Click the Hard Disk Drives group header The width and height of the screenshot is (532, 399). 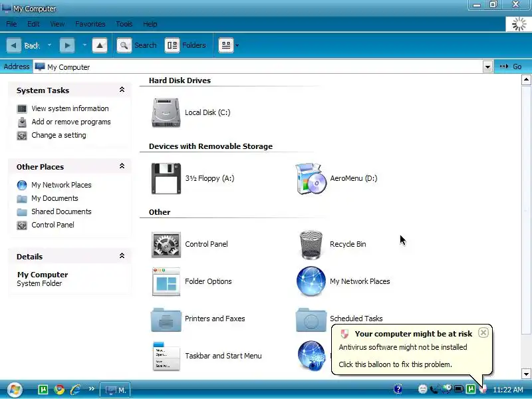[x=180, y=80]
